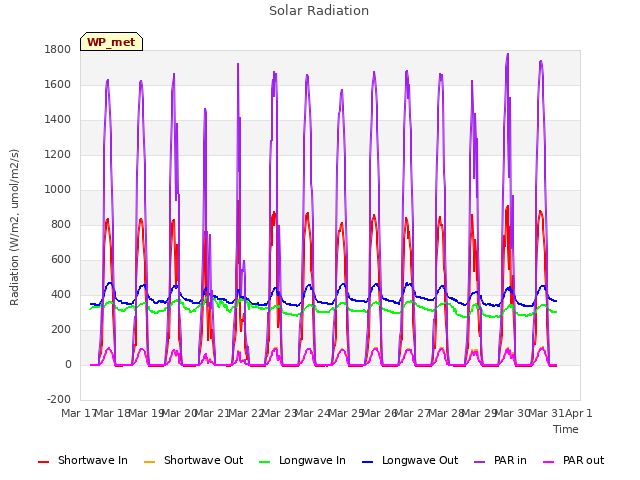This screenshot has height=480, width=640.
Task: Click the 800 y-axis tick label
Action: click(61, 224)
